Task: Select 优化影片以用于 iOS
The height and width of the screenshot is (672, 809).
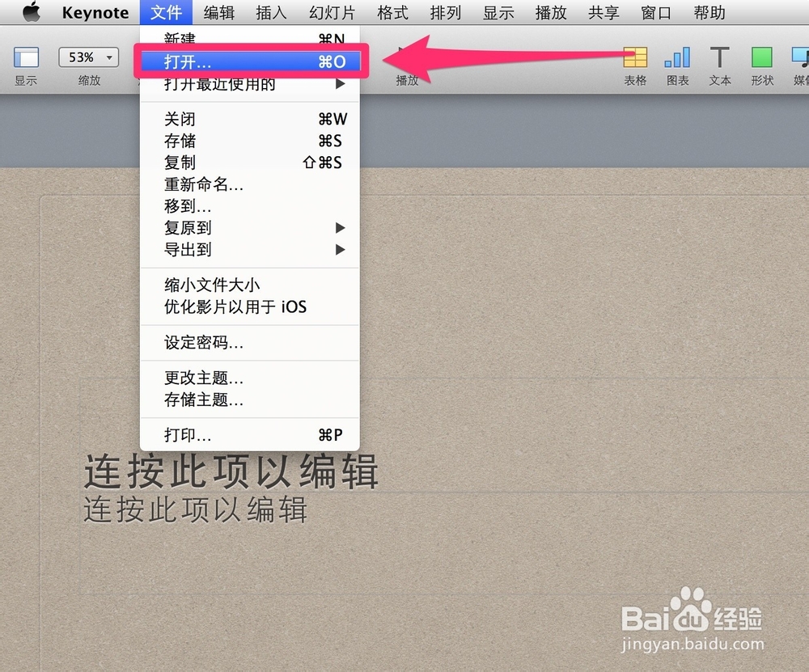Action: click(250, 306)
